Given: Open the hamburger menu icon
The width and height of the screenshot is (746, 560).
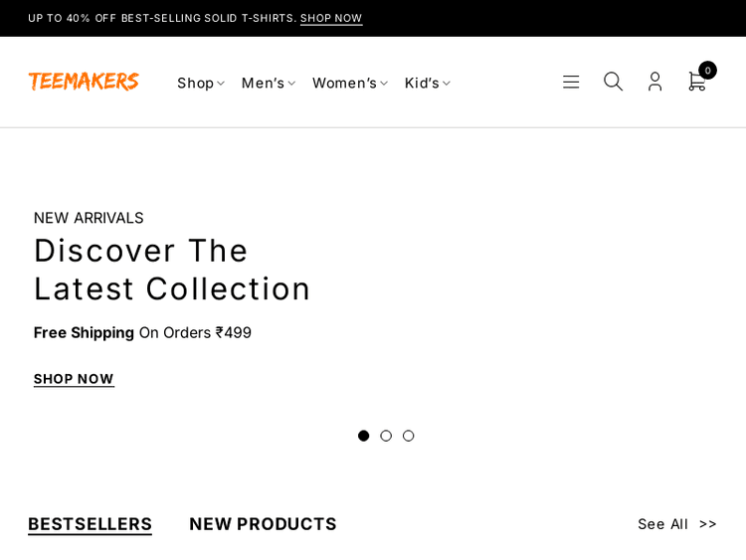Looking at the screenshot, I should (571, 82).
